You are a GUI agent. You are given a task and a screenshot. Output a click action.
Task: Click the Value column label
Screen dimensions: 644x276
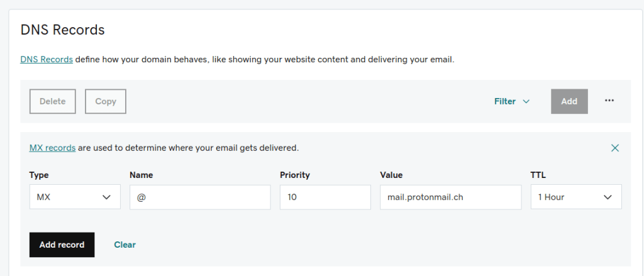(391, 175)
